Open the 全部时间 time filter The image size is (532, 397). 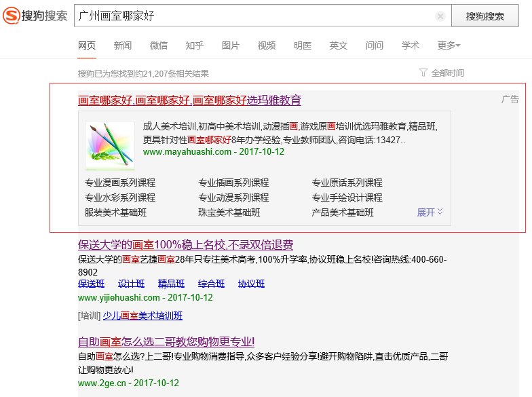point(442,73)
